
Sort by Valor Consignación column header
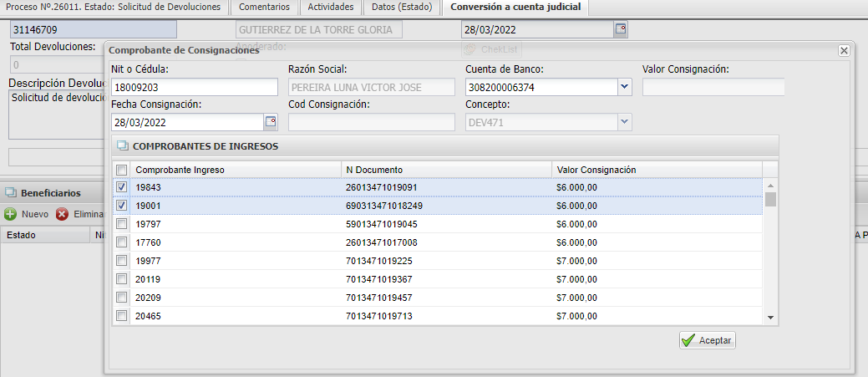tap(596, 170)
